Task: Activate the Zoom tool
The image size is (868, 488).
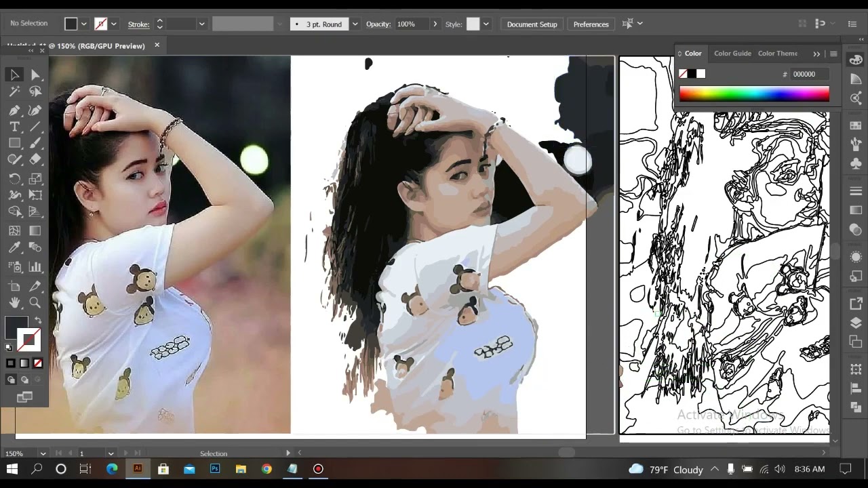Action: 35,303
